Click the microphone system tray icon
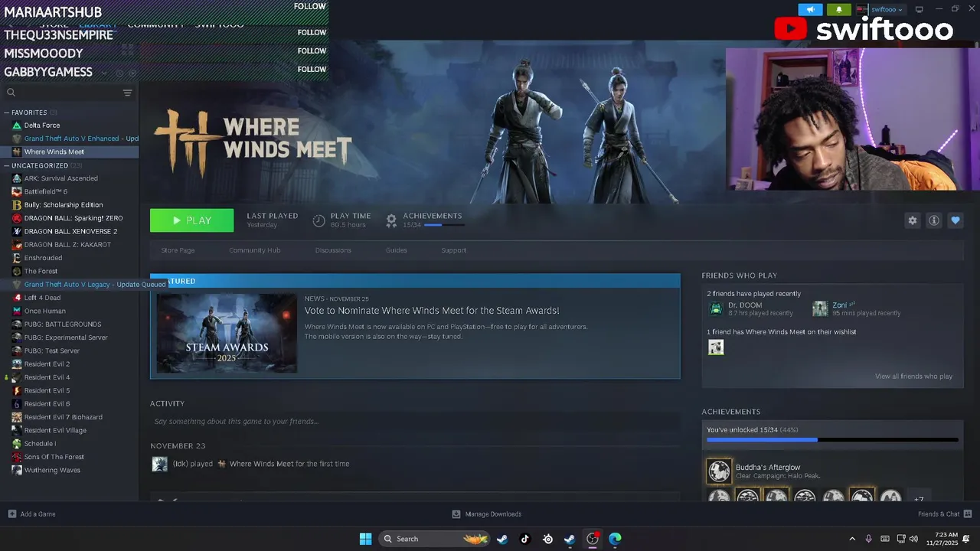This screenshot has height=551, width=980. 868,539
